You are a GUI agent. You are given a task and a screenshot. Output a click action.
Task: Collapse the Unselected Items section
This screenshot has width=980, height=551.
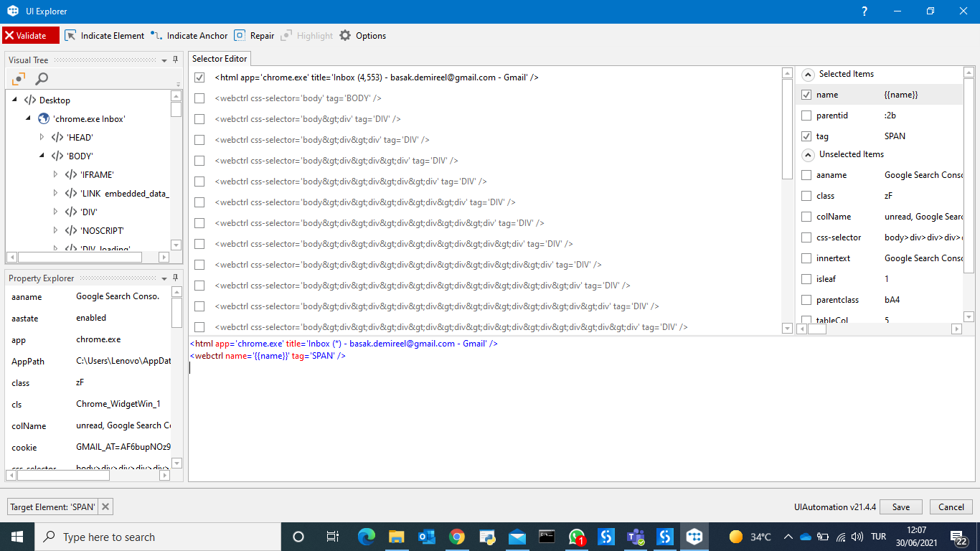coord(808,154)
